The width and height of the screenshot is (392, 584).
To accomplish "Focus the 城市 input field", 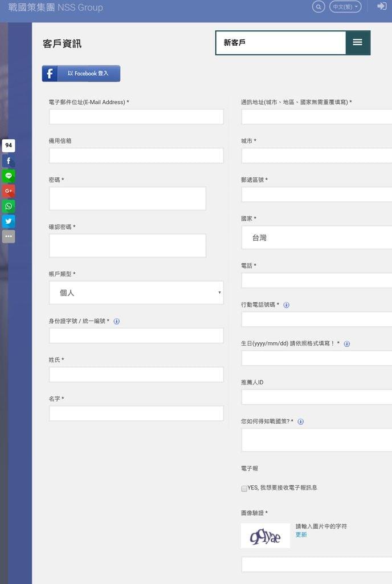I will pyautogui.click(x=317, y=155).
